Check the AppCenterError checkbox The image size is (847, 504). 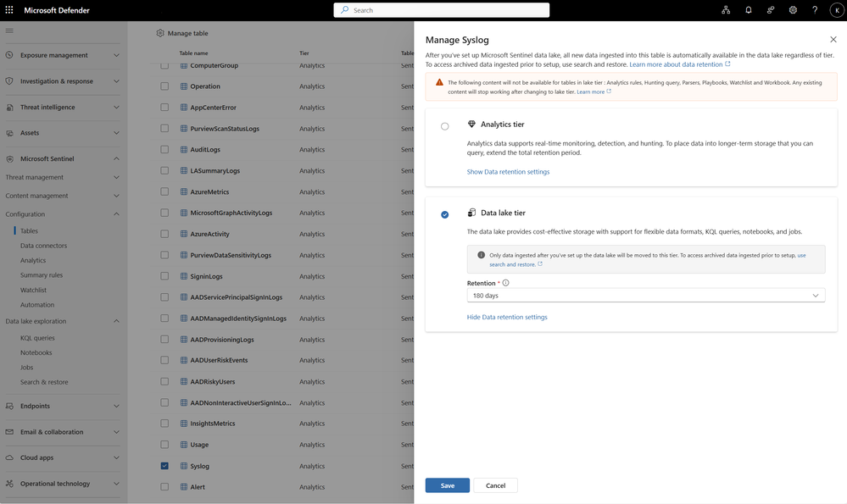164,108
